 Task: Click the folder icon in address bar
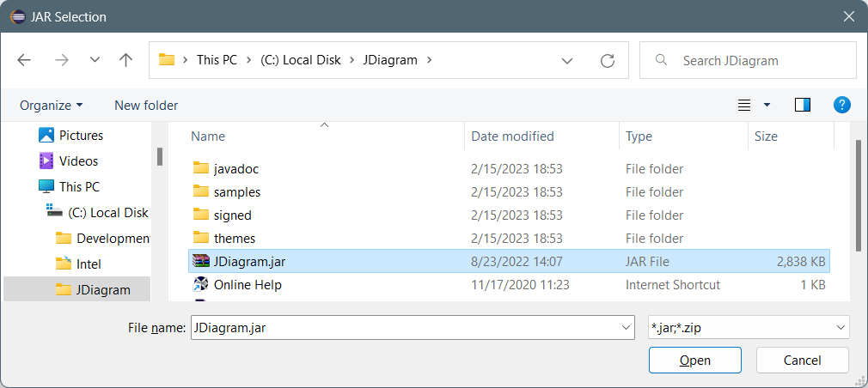tap(167, 60)
